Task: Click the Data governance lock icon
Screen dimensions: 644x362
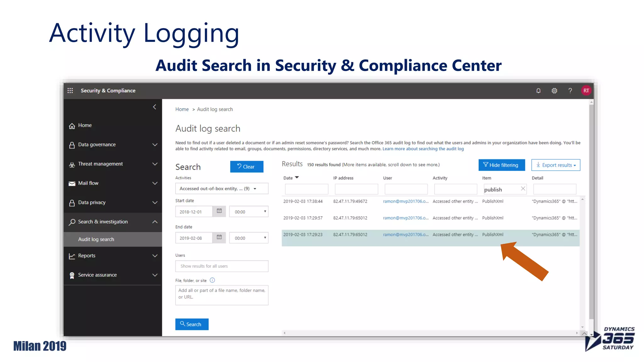Action: [x=72, y=145]
